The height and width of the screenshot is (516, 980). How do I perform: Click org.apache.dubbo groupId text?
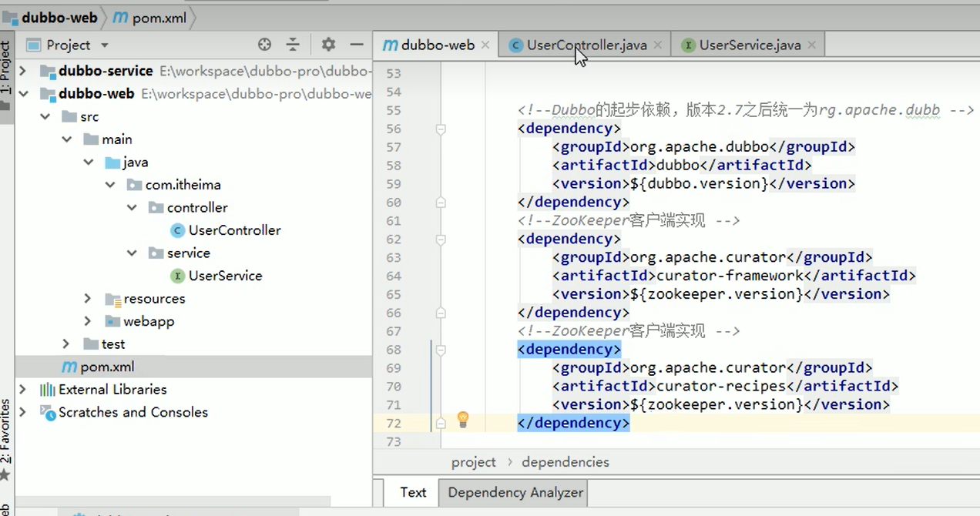[700, 146]
